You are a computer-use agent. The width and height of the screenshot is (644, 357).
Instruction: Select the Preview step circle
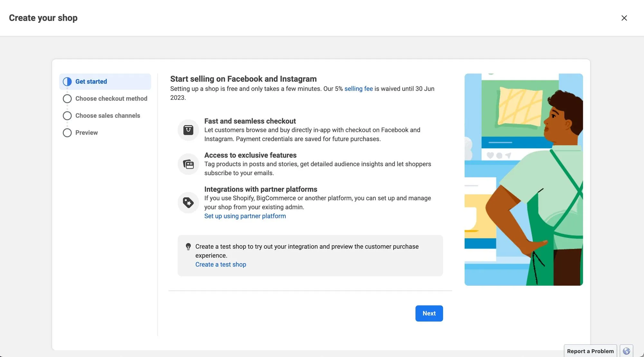(x=67, y=133)
